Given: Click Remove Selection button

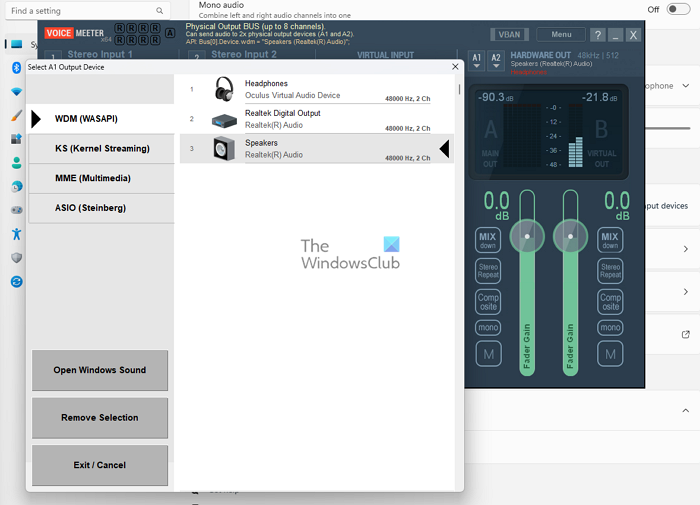Looking at the screenshot, I should 100,418.
